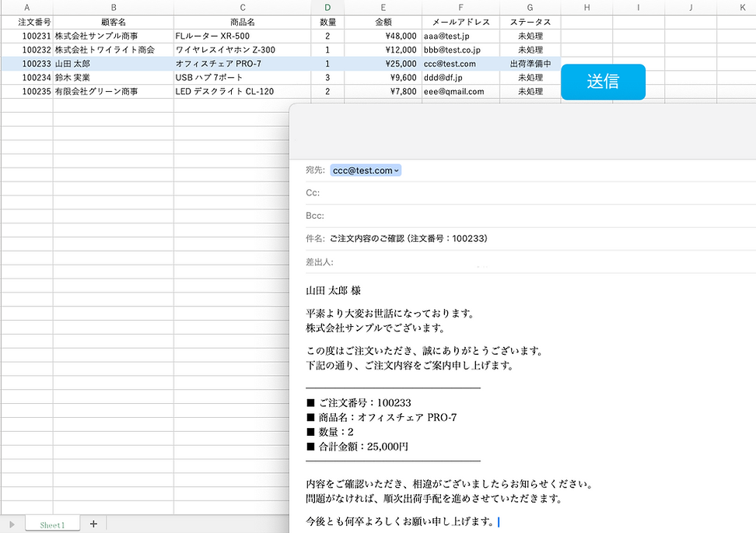Click 未処理 status for order 100234
Screen dimensions: 756x533
[x=530, y=78]
